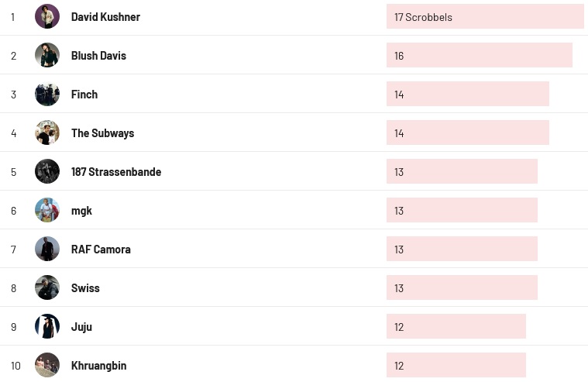This screenshot has height=382, width=588.
Task: Click the 17 Scrobbels bar
Action: (485, 16)
